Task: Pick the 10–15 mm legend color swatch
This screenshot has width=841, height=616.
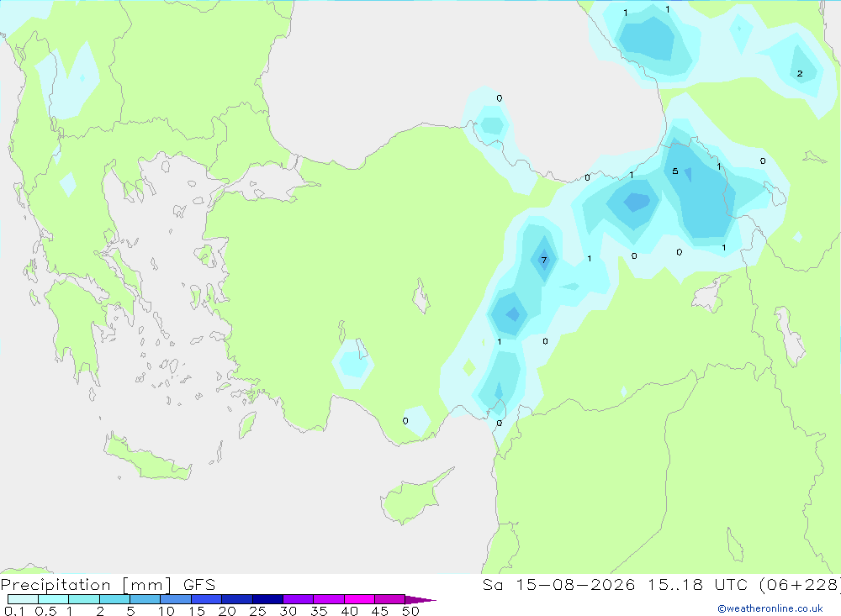Action: point(176,599)
